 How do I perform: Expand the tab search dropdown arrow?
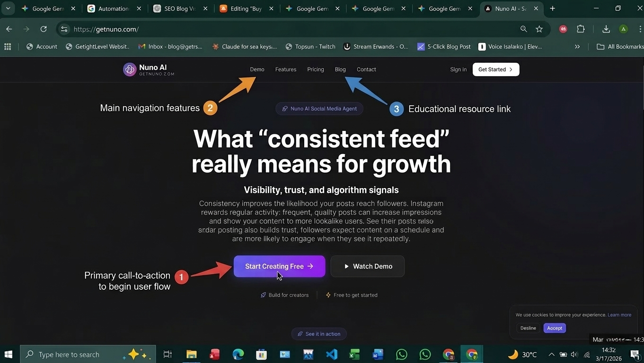8,9
